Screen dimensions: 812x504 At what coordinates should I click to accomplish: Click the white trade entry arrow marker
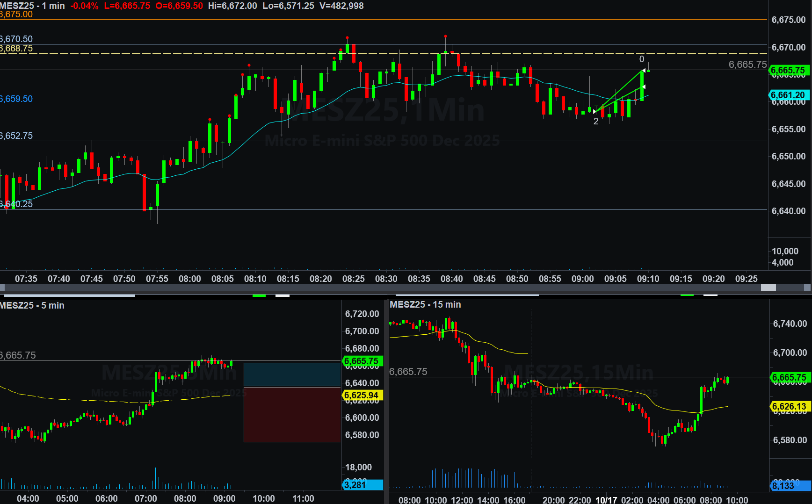click(x=594, y=112)
